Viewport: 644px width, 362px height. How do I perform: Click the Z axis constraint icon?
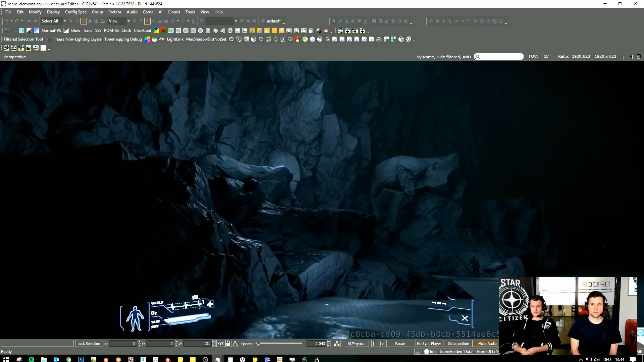(147, 21)
